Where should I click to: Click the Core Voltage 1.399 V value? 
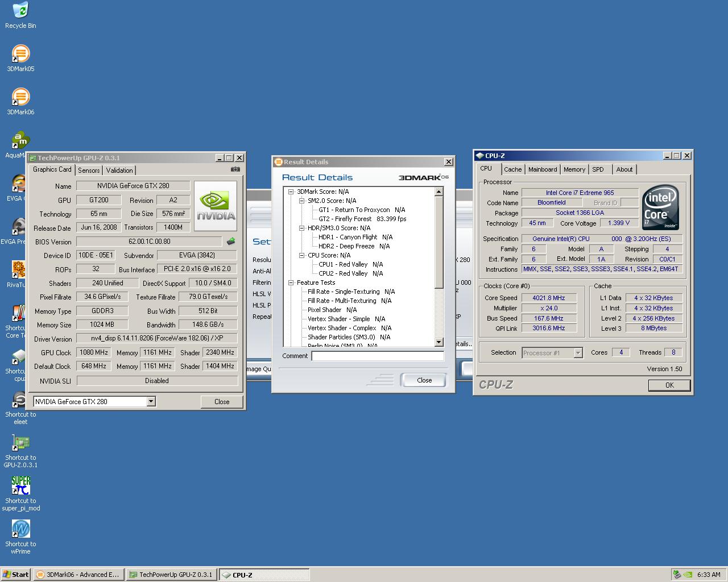pyautogui.click(x=619, y=223)
